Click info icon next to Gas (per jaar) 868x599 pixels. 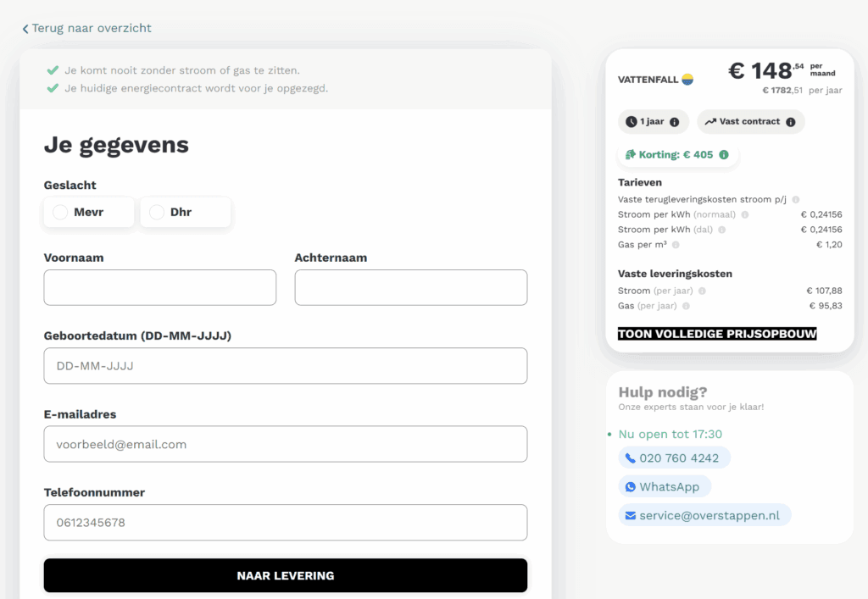tap(686, 306)
